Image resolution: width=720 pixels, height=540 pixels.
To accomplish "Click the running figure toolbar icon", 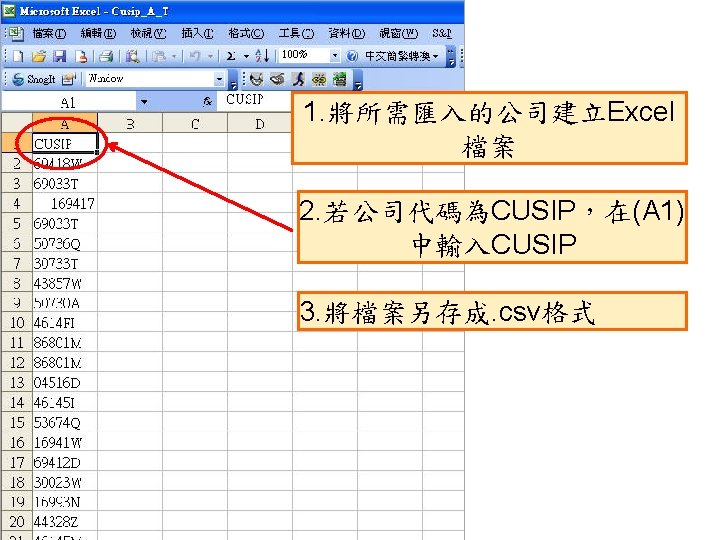I will pos(298,79).
